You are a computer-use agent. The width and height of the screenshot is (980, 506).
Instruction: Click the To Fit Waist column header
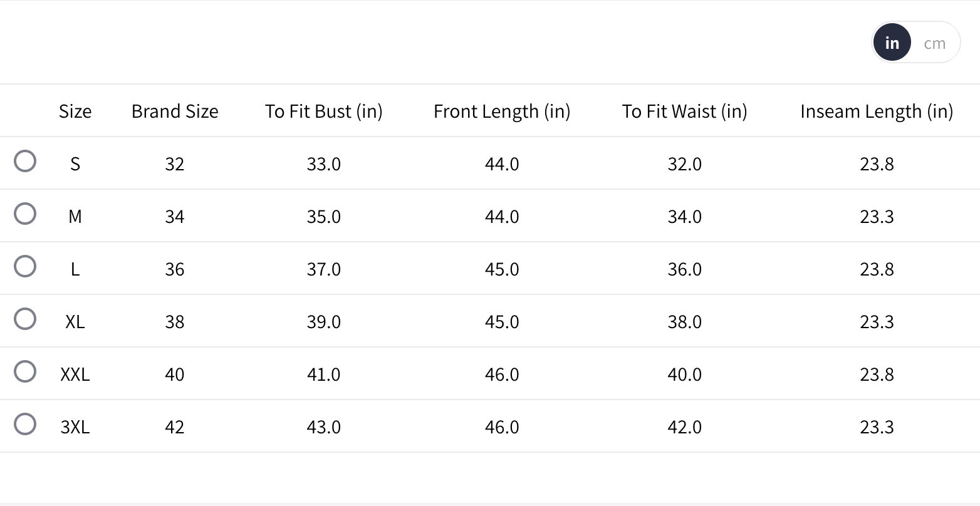684,111
